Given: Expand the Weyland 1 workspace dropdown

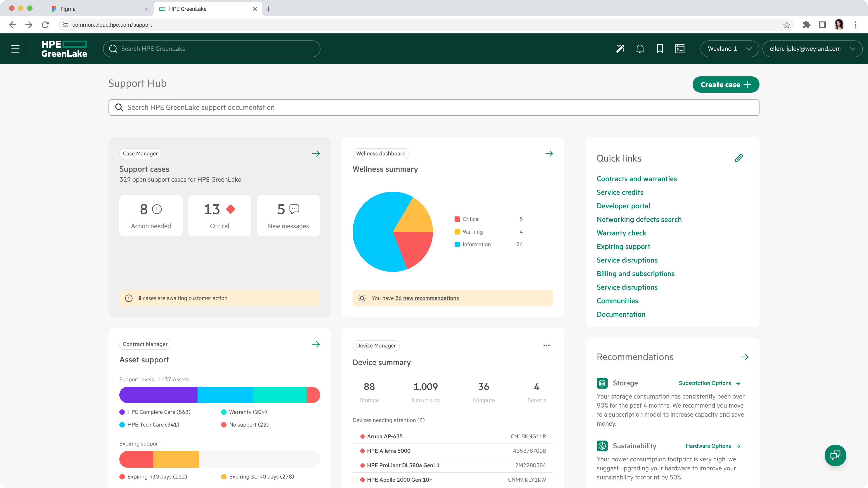Looking at the screenshot, I should [729, 49].
